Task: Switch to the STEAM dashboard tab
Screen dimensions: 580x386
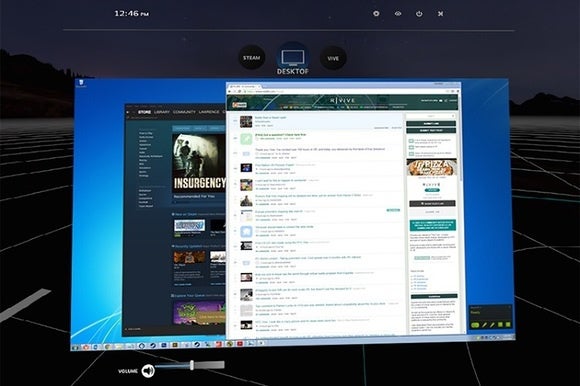Action: [252, 58]
